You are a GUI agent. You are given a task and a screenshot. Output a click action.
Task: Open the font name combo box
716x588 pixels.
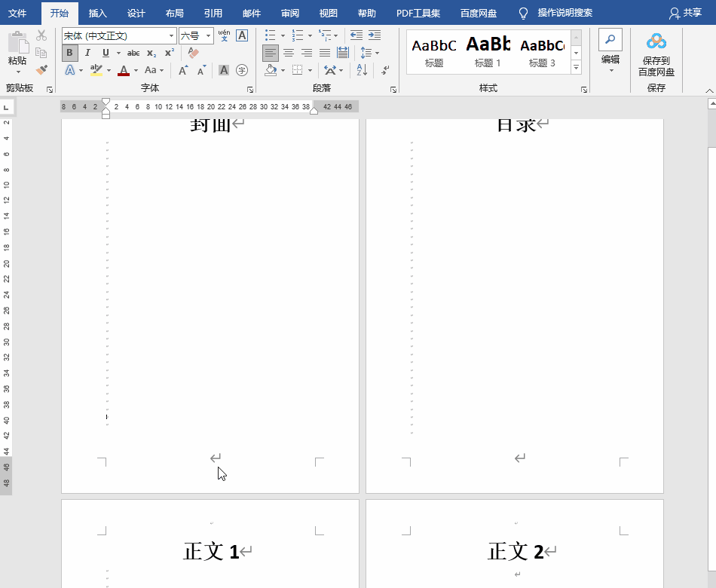(x=119, y=35)
